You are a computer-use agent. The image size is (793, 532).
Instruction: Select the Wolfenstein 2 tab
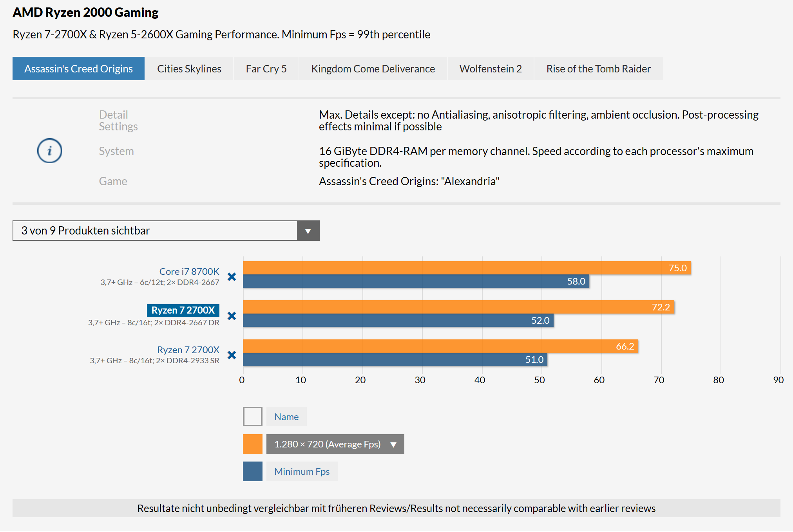(x=490, y=69)
